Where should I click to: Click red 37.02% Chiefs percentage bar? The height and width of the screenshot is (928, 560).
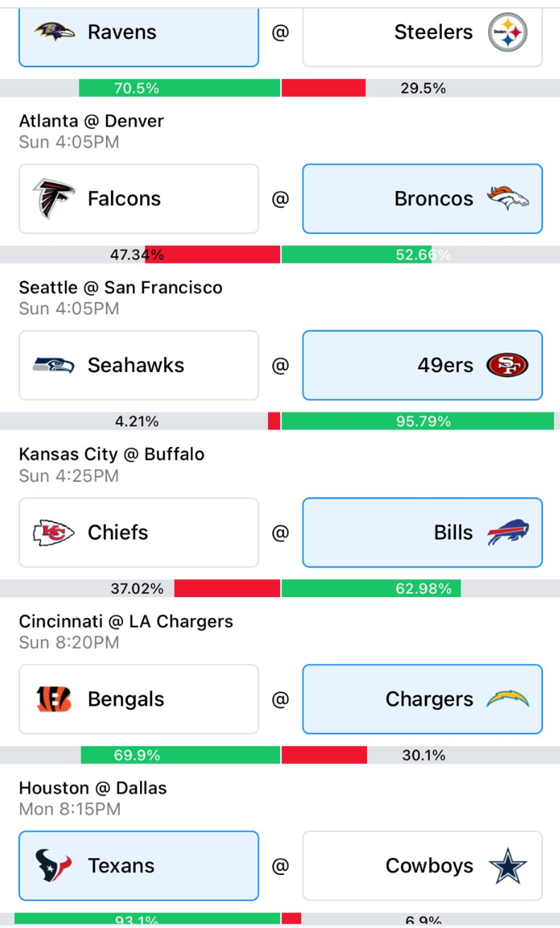227,588
